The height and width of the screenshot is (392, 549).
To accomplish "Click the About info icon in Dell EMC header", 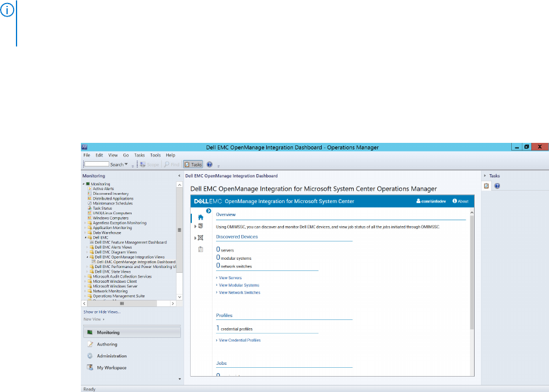I will (x=455, y=201).
